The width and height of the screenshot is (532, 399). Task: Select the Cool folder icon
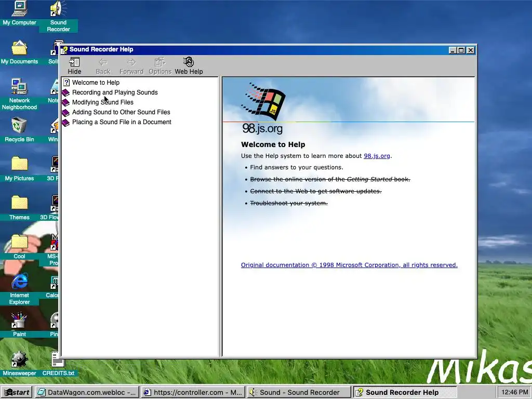click(19, 247)
